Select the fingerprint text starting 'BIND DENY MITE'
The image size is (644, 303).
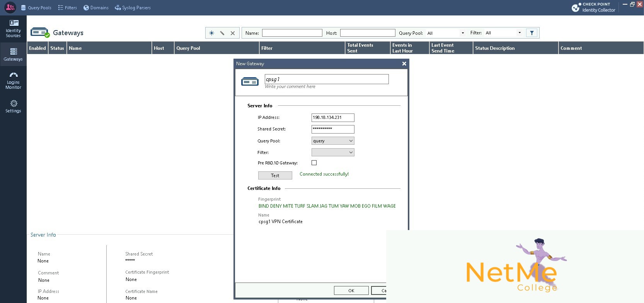point(327,206)
